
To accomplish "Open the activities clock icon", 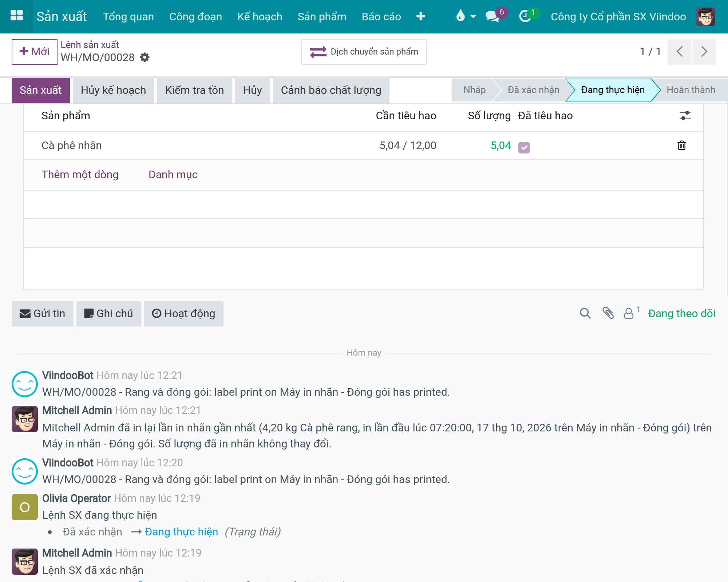I will 525,16.
